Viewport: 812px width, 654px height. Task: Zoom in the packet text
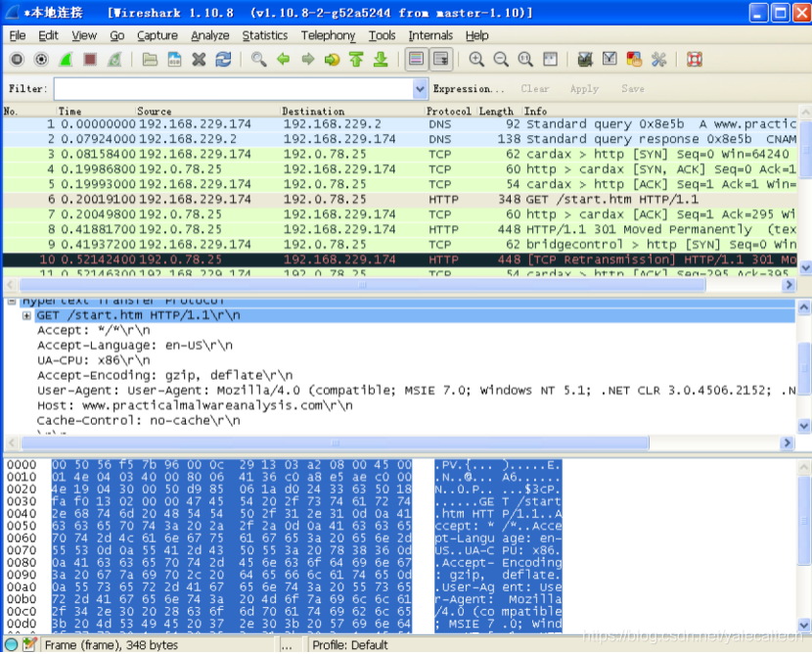[x=476, y=59]
